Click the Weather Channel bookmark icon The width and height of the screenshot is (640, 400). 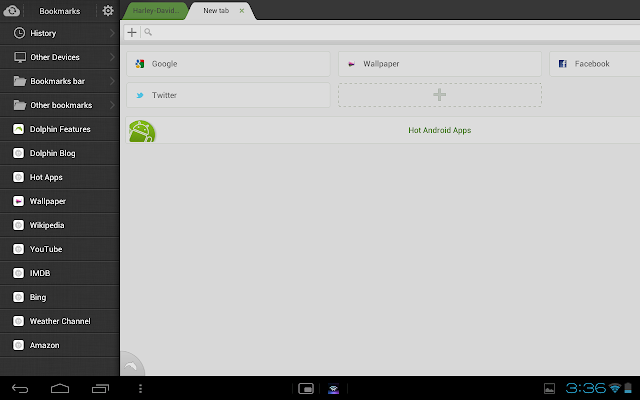[x=18, y=321]
